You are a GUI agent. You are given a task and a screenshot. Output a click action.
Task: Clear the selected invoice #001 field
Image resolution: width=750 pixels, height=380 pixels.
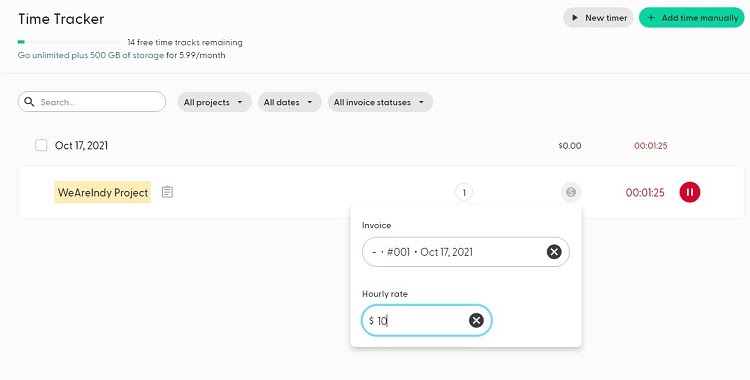pos(554,252)
